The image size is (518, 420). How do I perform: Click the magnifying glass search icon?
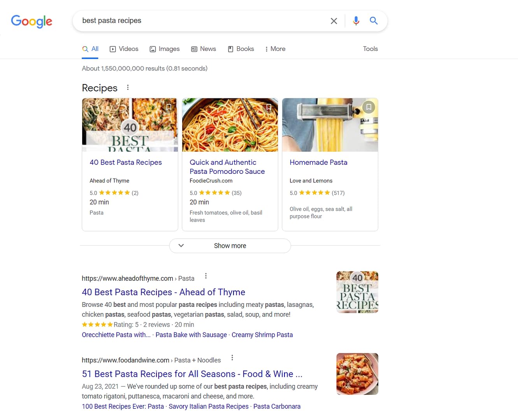(373, 21)
